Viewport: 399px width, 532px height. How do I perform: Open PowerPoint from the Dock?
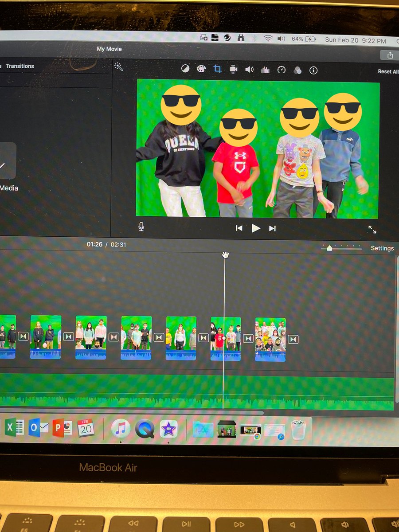(x=62, y=428)
